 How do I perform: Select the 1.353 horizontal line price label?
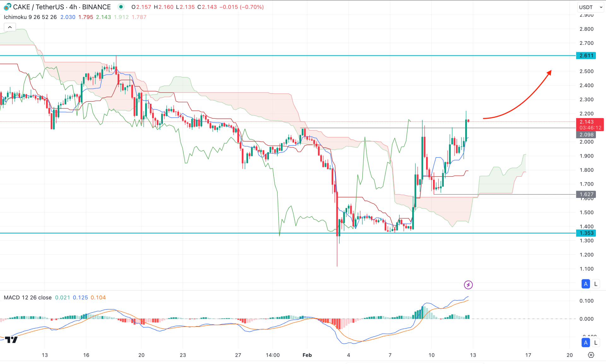tap(586, 233)
